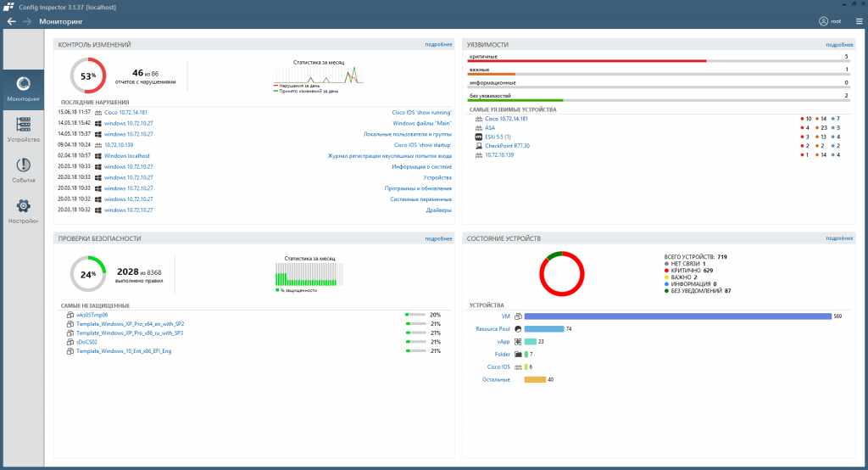Open подробнее in Проверки безопасности panel
Viewport: 868px width, 470px height.
coord(438,238)
